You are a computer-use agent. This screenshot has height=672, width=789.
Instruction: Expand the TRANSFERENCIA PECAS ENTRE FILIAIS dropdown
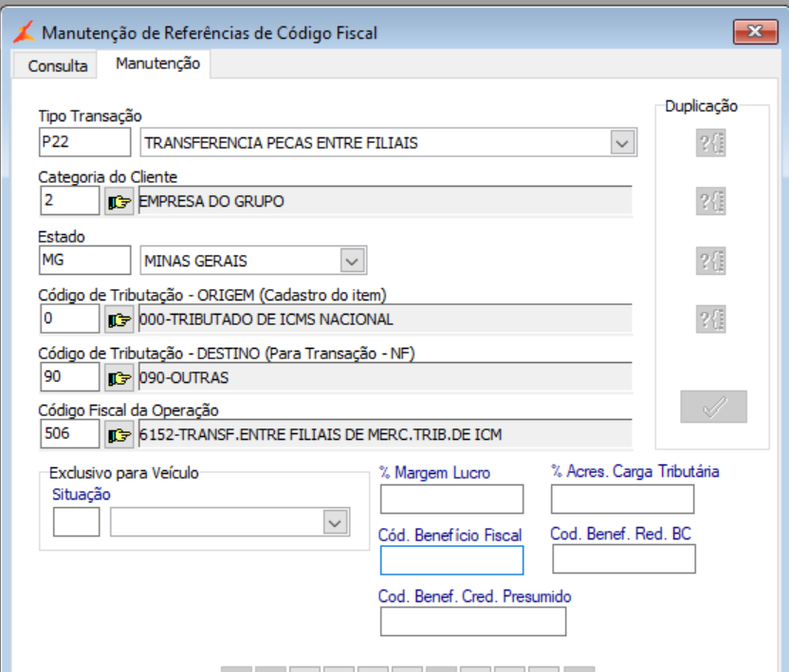click(622, 143)
